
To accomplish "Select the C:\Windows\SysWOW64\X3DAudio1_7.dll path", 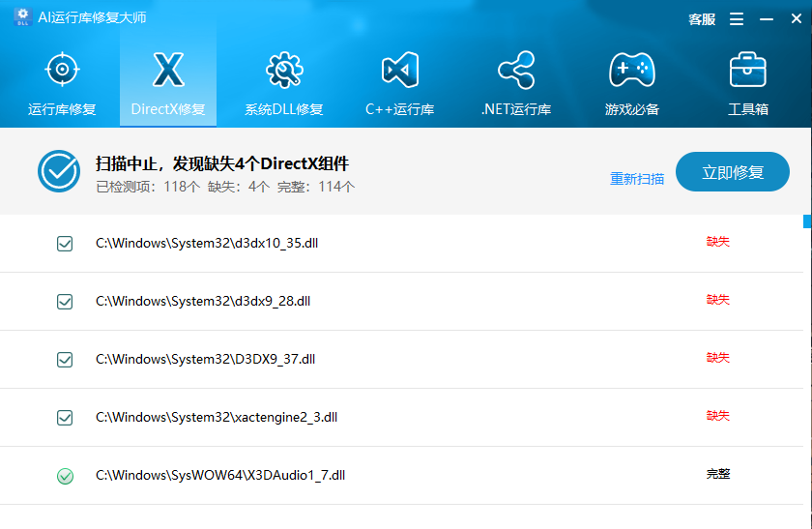I will (x=220, y=475).
